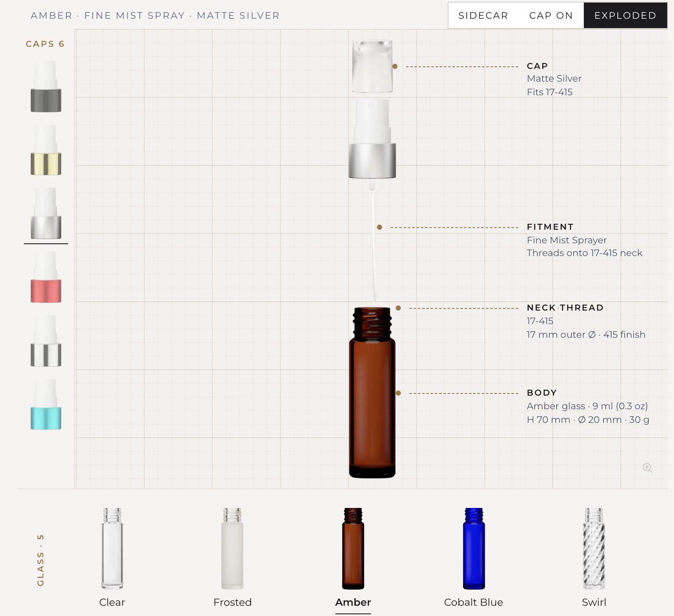Choose the shiny gold cap option
674x616 pixels.
(46, 150)
